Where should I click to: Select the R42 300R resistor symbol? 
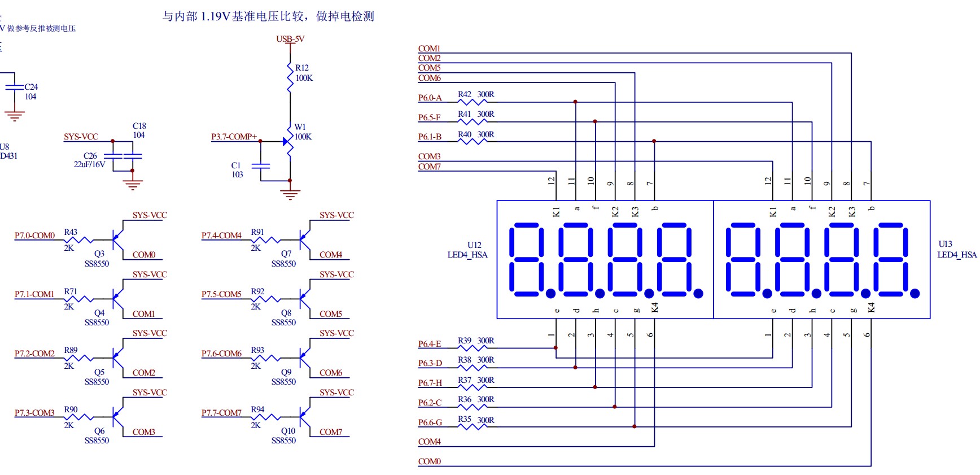(472, 102)
